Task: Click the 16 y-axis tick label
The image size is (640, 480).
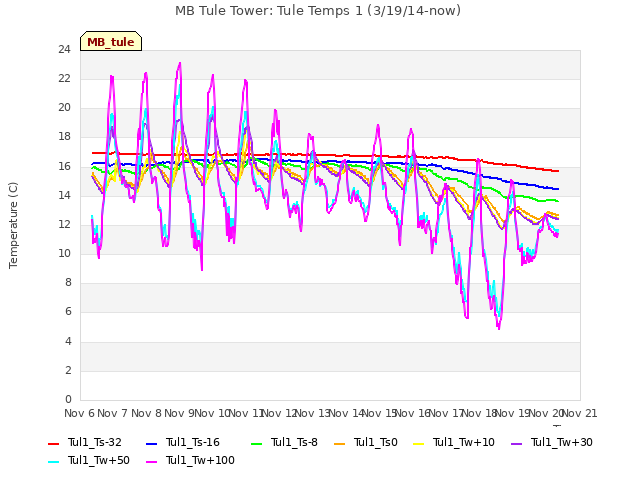Action: coord(64,167)
